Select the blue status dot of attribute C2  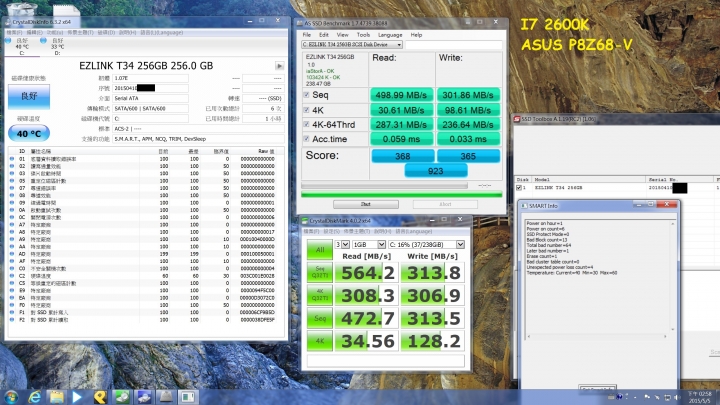(x=12, y=276)
